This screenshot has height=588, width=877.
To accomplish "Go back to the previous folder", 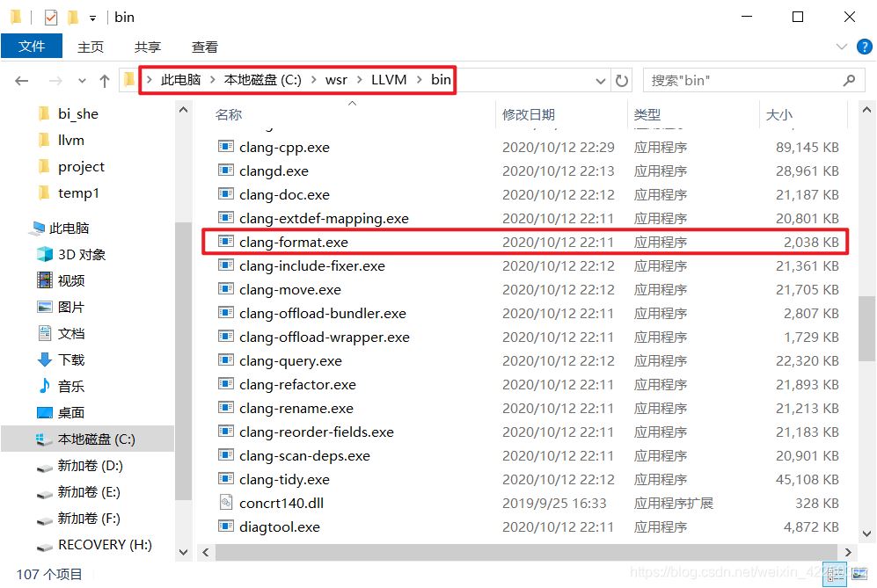I will (21, 80).
